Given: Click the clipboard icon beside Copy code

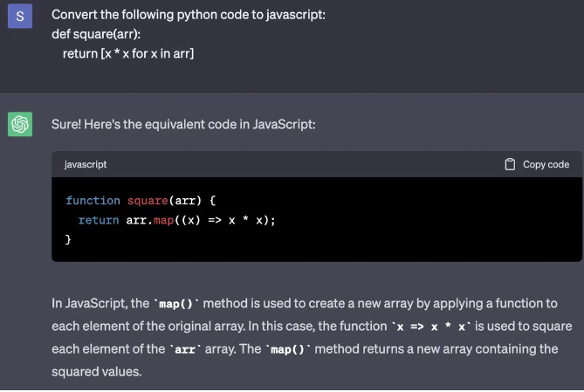Looking at the screenshot, I should [x=511, y=164].
